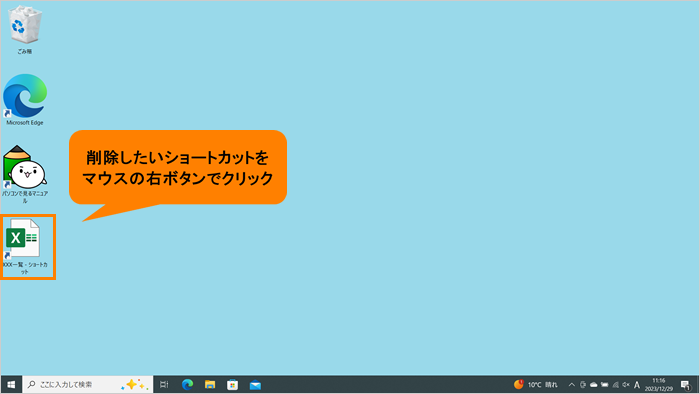Select the Recycle Bin desktop icon
The width and height of the screenshot is (700, 394).
click(x=25, y=29)
